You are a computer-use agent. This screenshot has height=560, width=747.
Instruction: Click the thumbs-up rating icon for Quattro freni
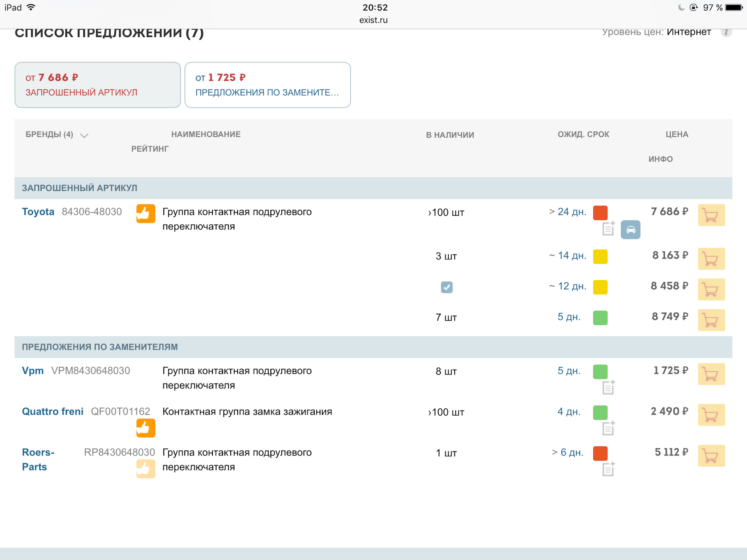[x=146, y=428]
